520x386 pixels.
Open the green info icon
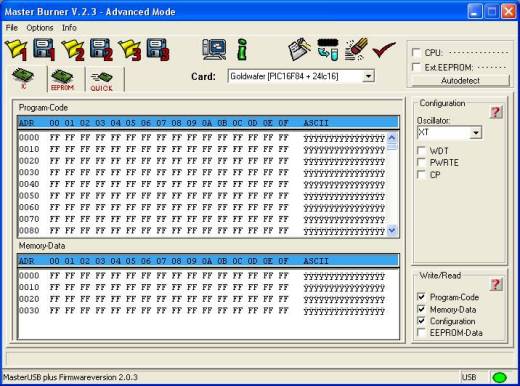pos(242,49)
